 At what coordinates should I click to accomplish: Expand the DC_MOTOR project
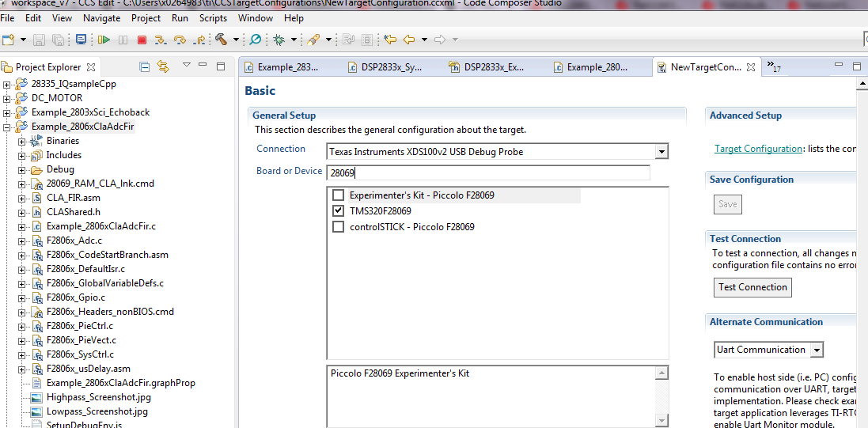(6, 99)
